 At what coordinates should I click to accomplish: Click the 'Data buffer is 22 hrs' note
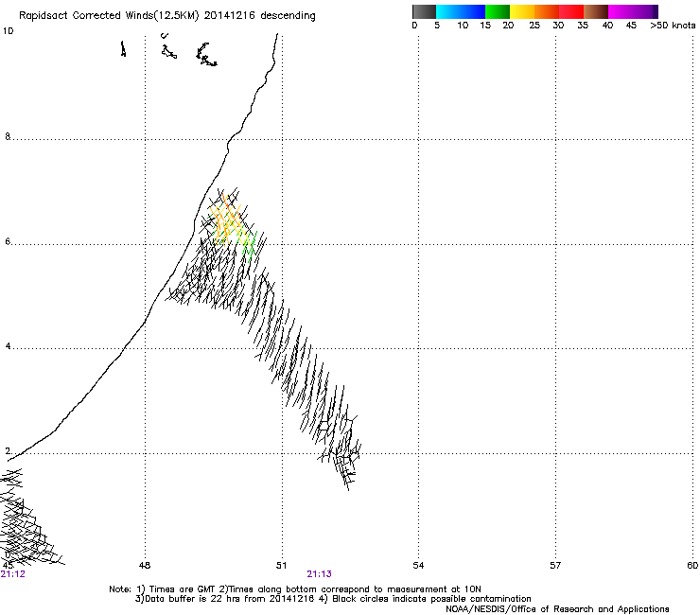333,599
